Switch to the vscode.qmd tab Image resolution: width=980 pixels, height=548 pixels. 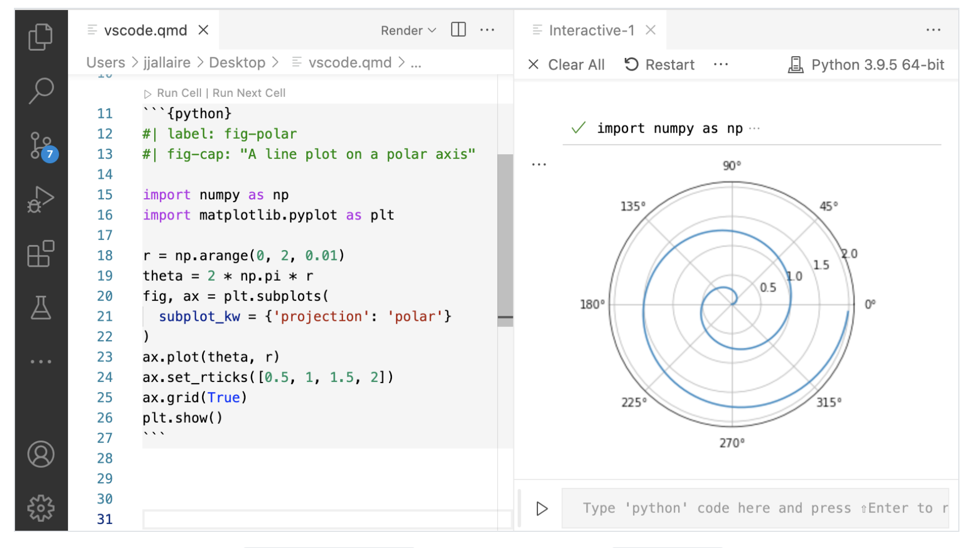tap(145, 31)
